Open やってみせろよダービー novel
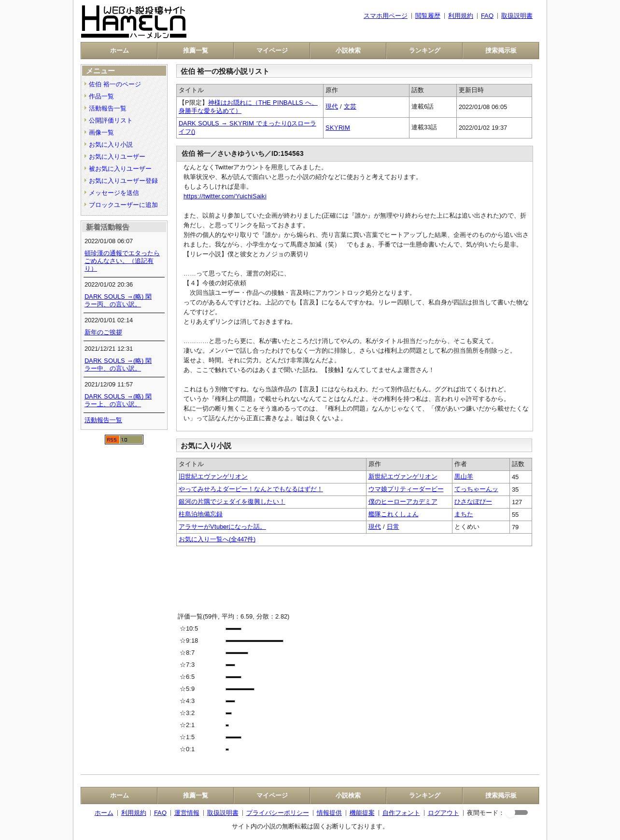620x840 pixels. tap(251, 489)
